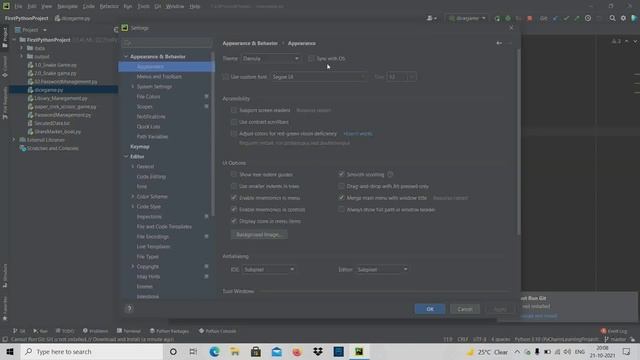The width and height of the screenshot is (640, 360).
Task: Click the Git update project arrow icon
Action: pos(556,18)
